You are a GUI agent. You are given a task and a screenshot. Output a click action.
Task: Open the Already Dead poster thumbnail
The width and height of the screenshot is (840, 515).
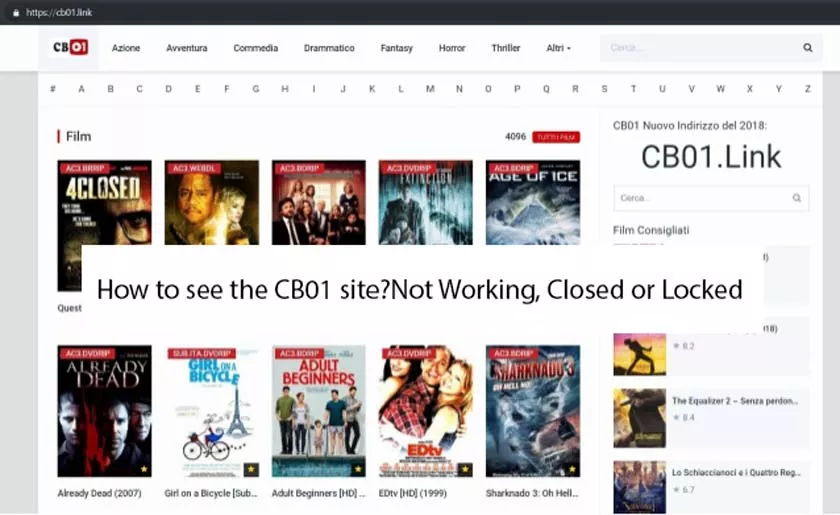(104, 411)
